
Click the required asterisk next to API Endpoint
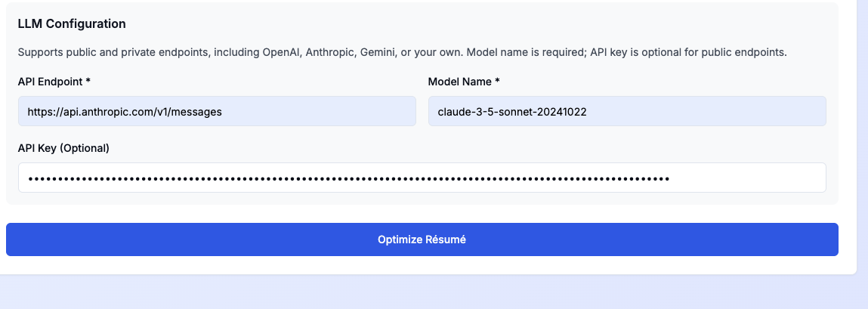point(88,81)
